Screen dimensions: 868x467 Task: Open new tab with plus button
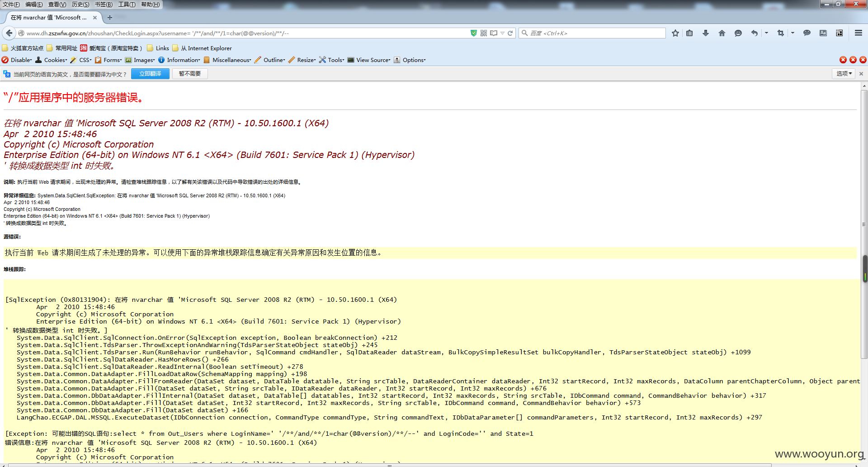pos(110,18)
